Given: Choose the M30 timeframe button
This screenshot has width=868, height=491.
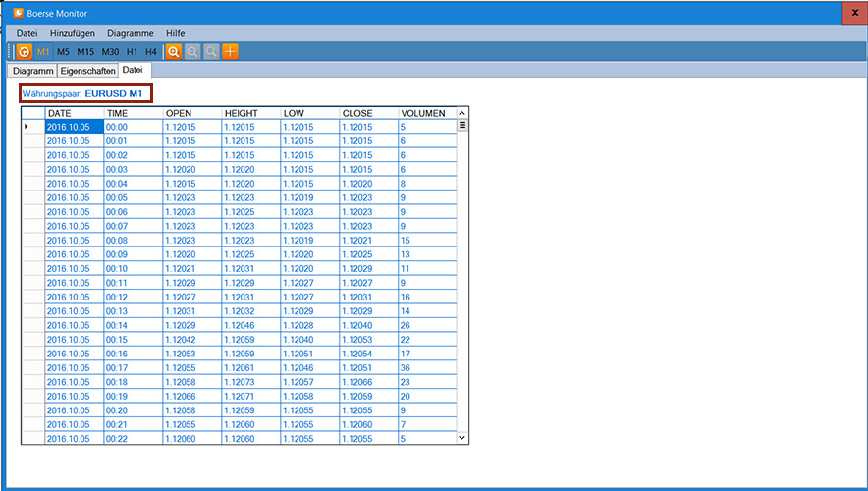Looking at the screenshot, I should tap(110, 52).
